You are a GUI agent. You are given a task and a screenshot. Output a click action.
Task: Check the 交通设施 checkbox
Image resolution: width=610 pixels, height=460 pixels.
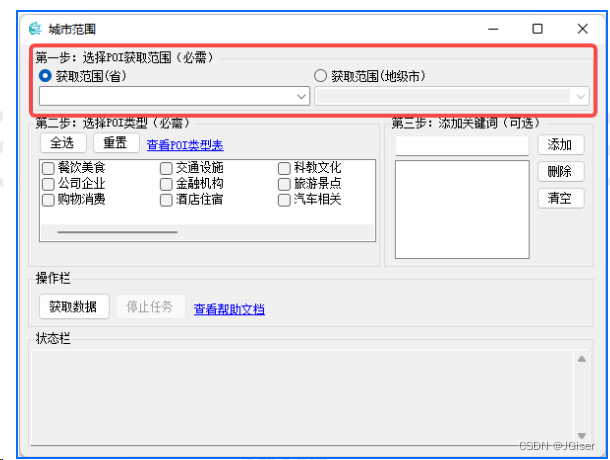click(x=166, y=169)
